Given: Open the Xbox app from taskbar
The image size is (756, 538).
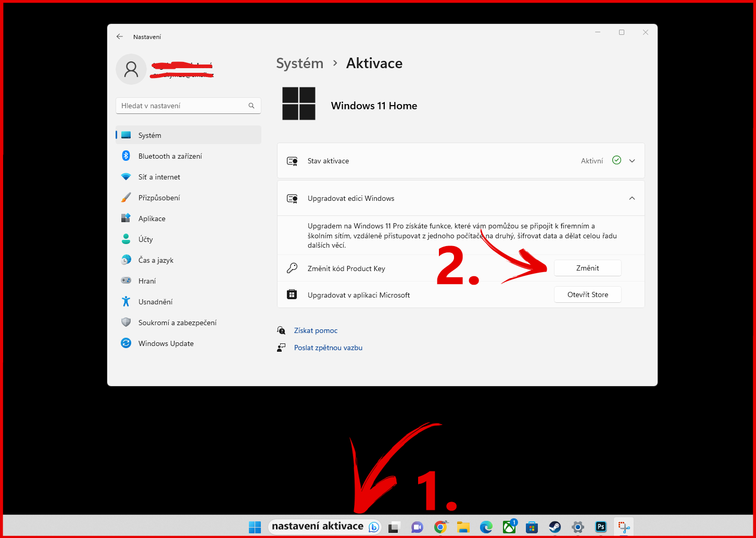Looking at the screenshot, I should (510, 527).
